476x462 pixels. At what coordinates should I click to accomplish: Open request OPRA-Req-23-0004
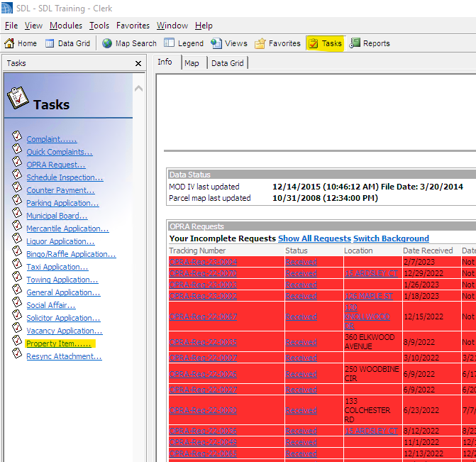203,262
